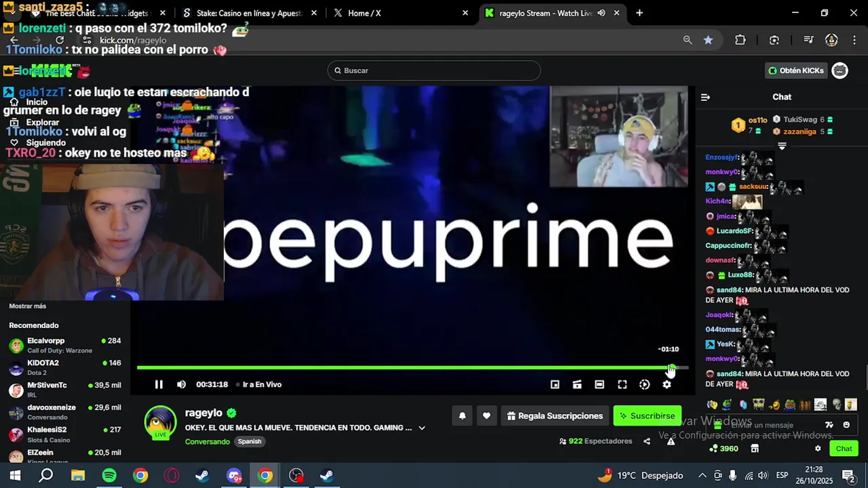
Task: Open KhaleesiS2 recommended channel
Action: pos(65,434)
